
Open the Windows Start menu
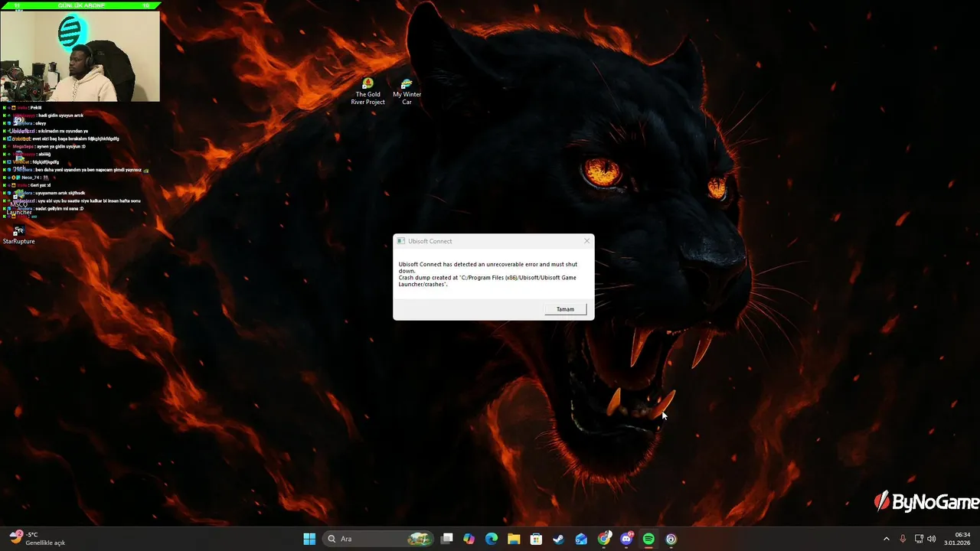click(x=309, y=539)
